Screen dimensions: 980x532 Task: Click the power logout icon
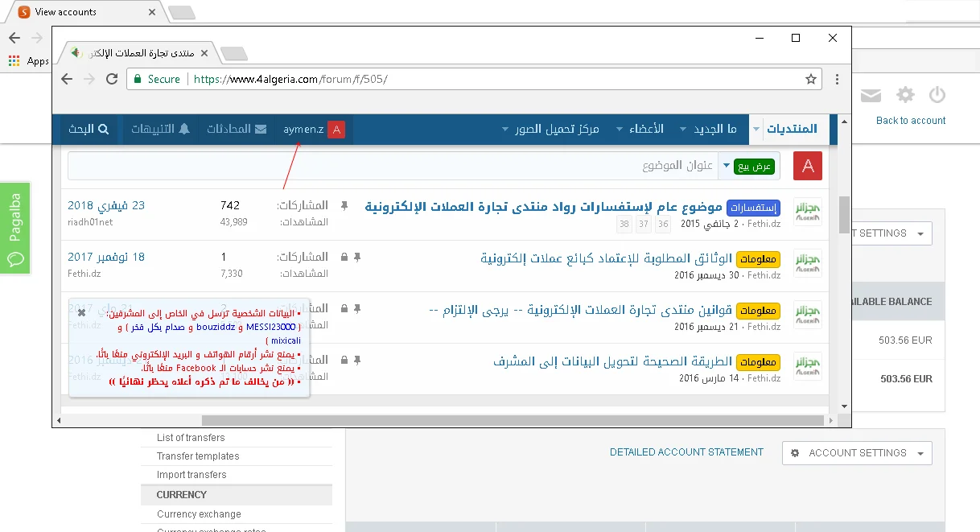(x=937, y=96)
